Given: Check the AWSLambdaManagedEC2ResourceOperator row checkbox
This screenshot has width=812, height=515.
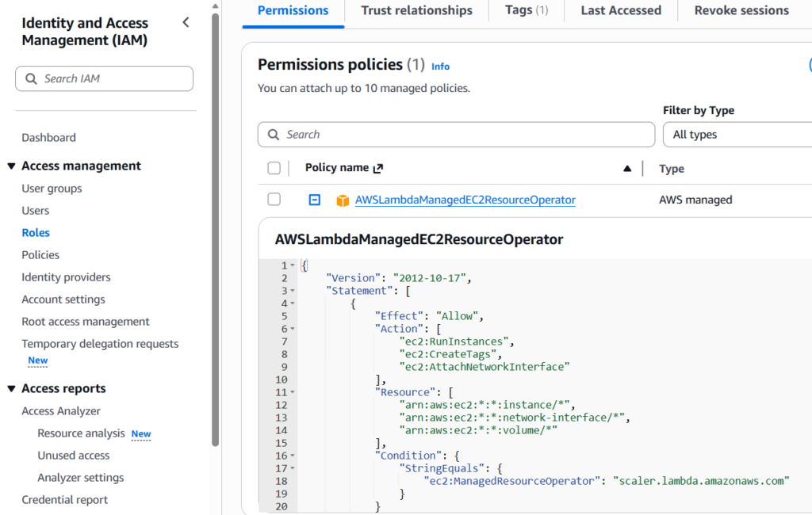Looking at the screenshot, I should tap(274, 200).
